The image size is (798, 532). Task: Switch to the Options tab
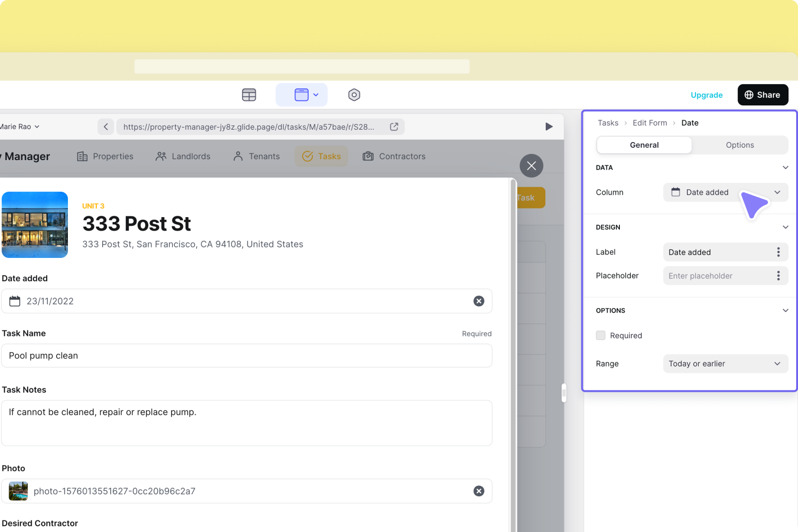[x=739, y=145]
